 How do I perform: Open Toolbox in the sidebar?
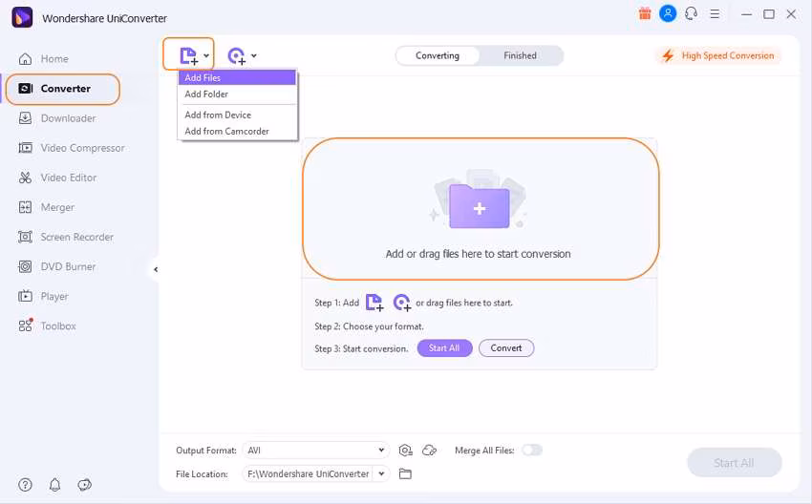[x=47, y=326]
